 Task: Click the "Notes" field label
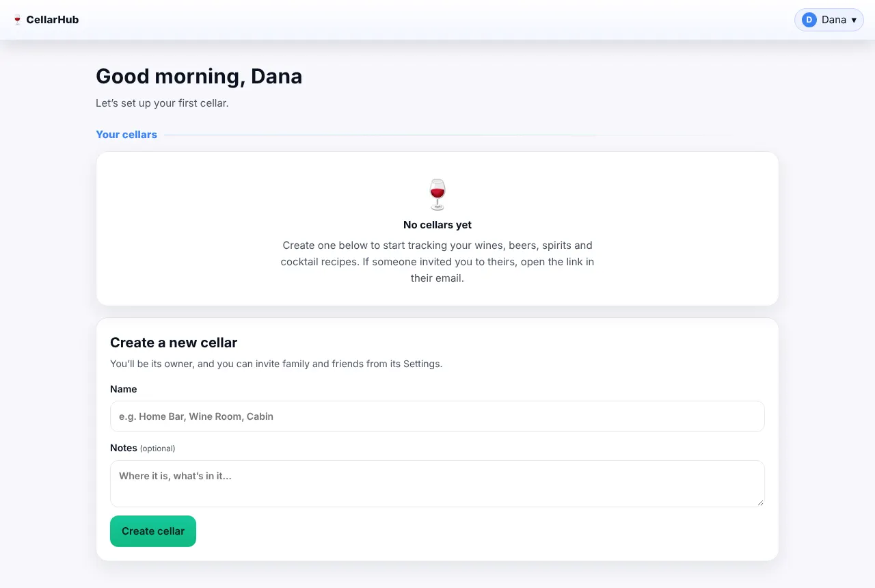tap(124, 448)
